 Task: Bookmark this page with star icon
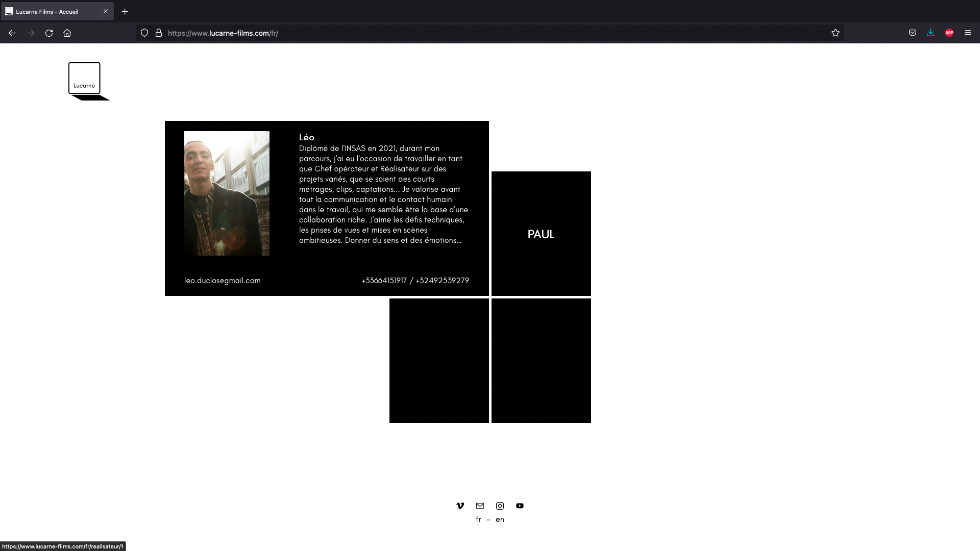tap(835, 33)
